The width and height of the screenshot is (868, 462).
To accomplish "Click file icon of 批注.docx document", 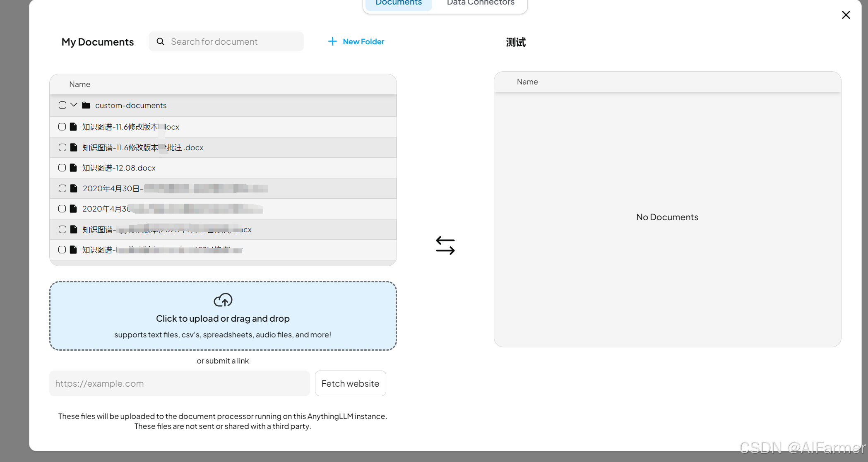I will (x=74, y=147).
